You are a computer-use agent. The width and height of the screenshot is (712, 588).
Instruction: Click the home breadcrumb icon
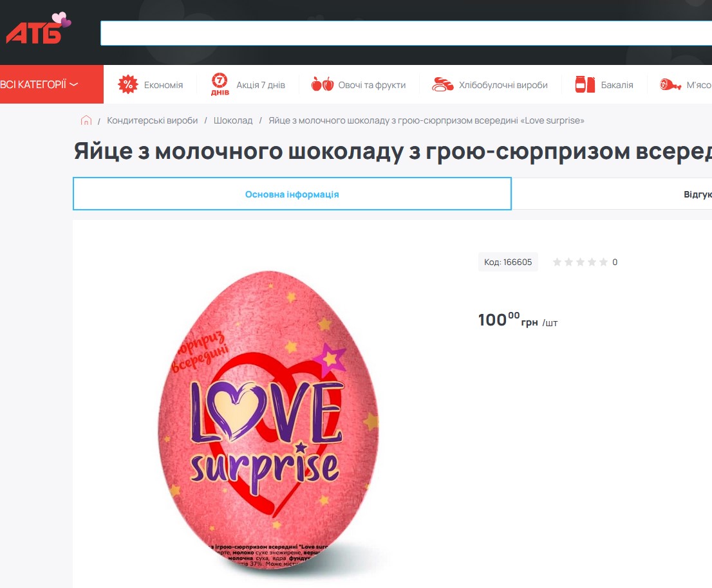tap(86, 120)
